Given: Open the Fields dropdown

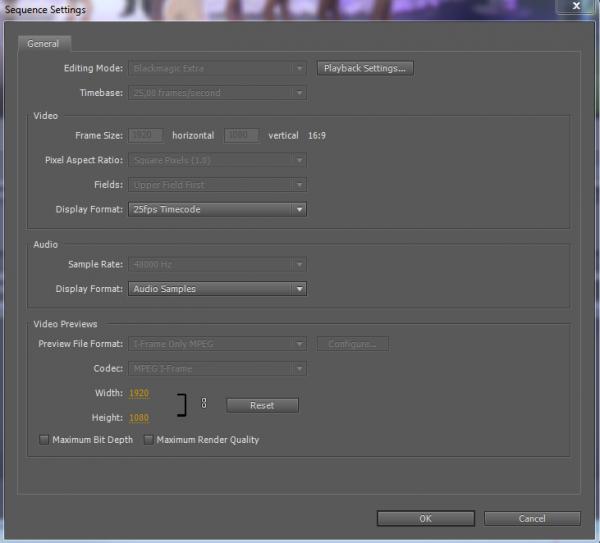Looking at the screenshot, I should pos(217,185).
